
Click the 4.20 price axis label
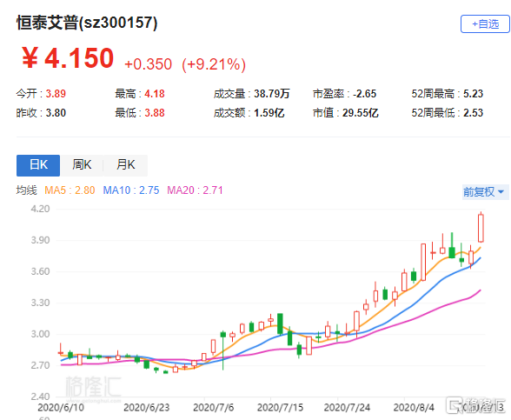coord(40,209)
